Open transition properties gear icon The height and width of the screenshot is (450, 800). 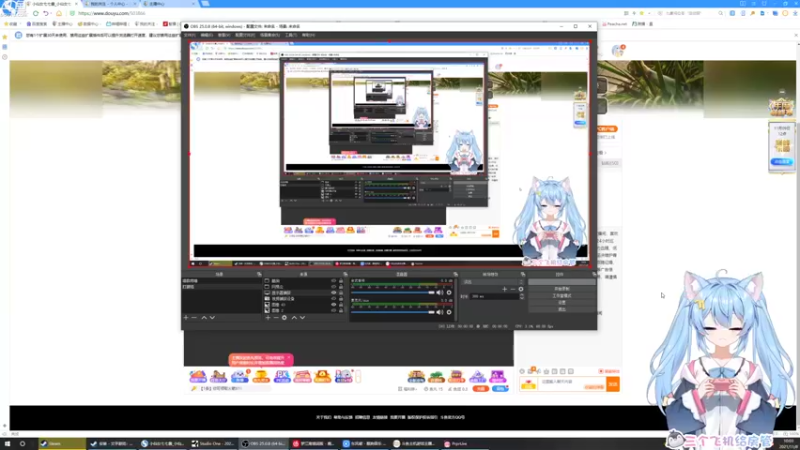coord(521,289)
